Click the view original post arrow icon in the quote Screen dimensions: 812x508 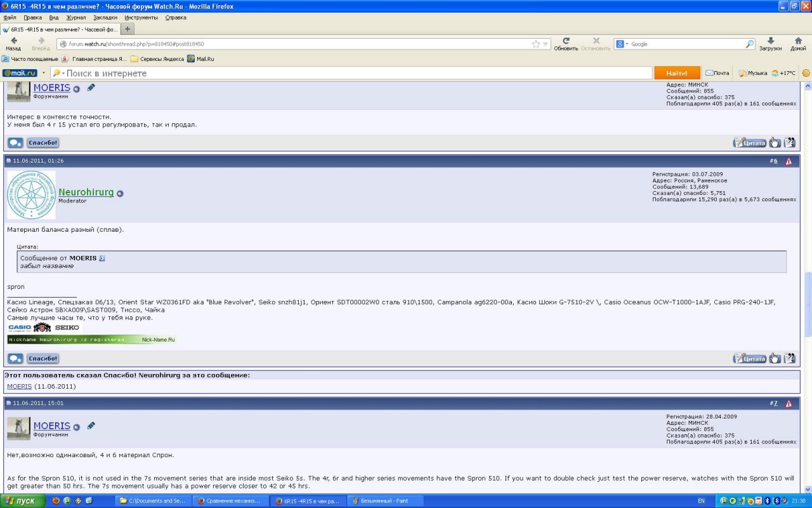coord(102,258)
